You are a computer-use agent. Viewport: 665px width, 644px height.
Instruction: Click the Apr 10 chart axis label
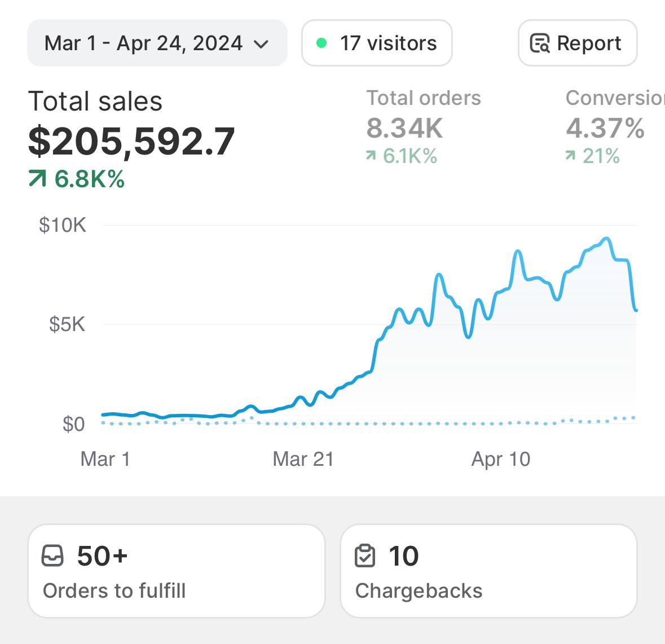tap(501, 459)
